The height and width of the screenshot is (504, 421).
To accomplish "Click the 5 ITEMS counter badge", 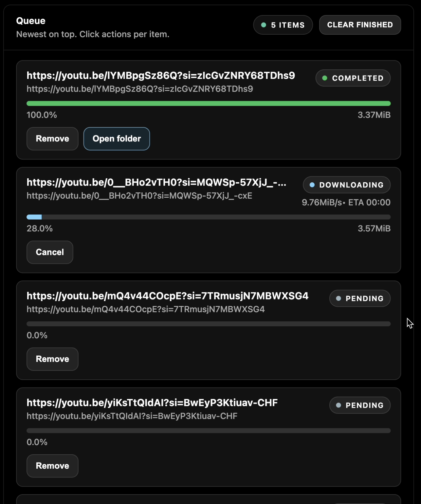I will click(x=283, y=25).
